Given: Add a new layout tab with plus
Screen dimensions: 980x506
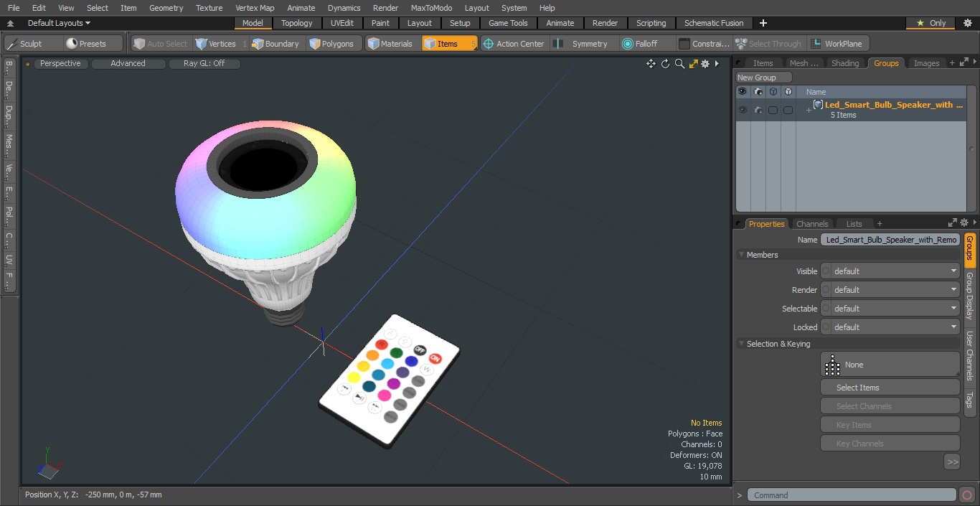Looking at the screenshot, I should click(763, 23).
